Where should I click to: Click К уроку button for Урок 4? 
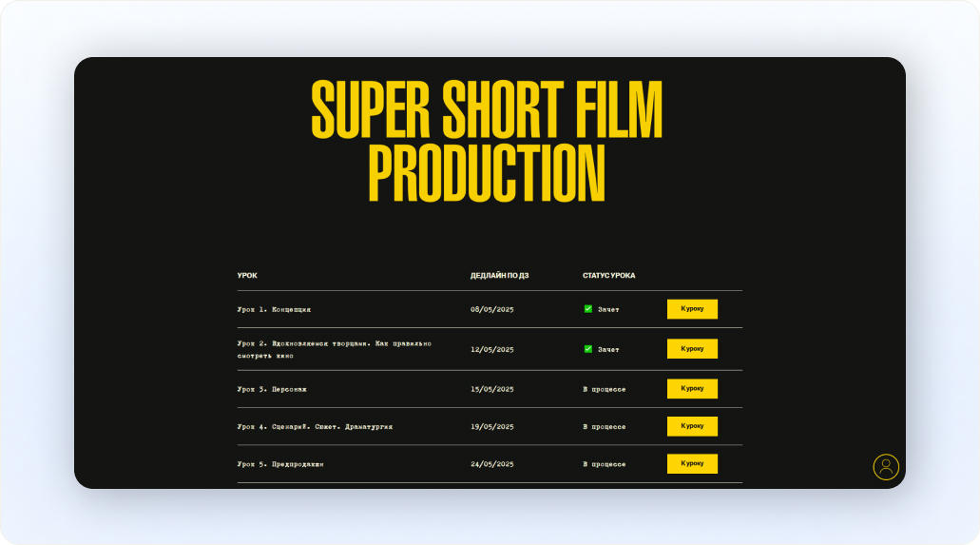692,426
